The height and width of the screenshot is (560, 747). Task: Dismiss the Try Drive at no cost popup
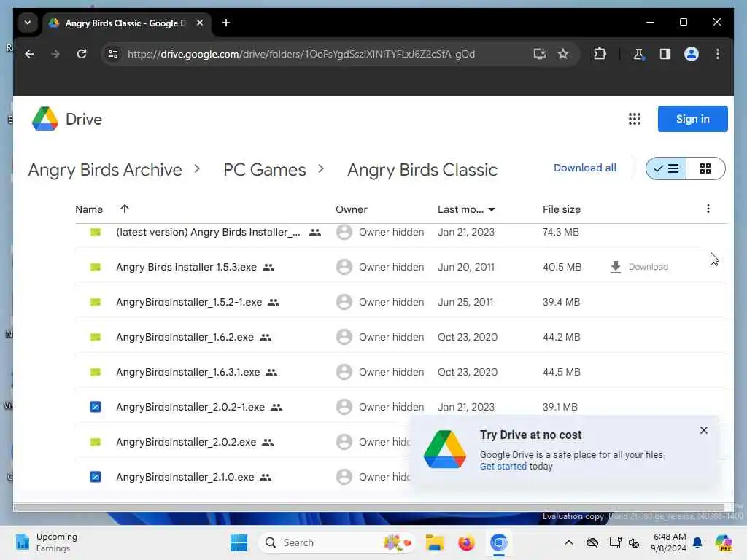704,430
